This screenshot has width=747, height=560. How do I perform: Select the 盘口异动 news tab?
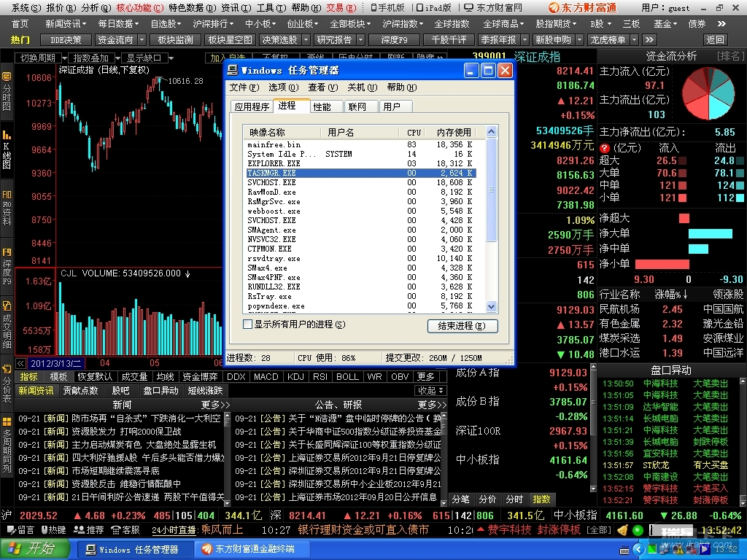(160, 391)
